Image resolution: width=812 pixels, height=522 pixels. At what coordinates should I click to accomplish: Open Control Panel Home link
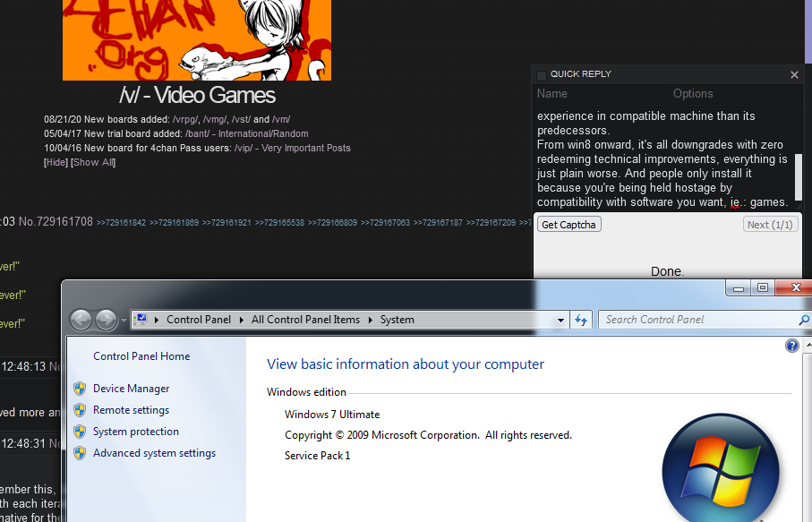141,356
